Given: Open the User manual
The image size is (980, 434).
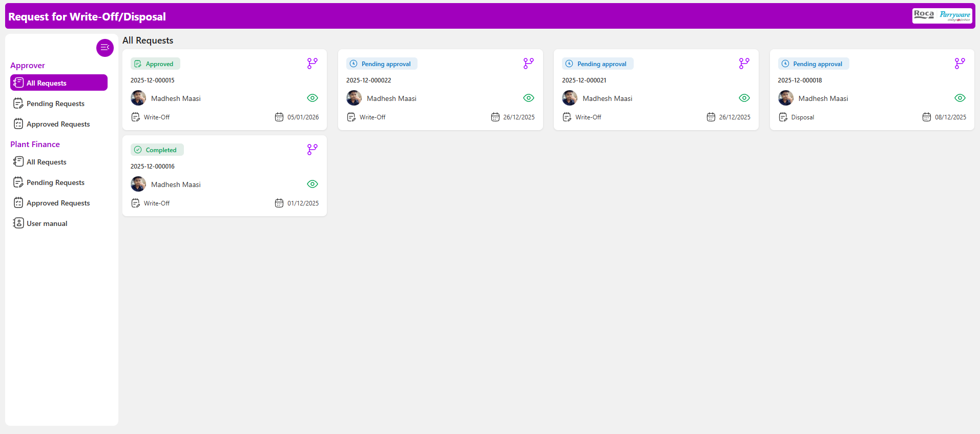Looking at the screenshot, I should click(47, 223).
